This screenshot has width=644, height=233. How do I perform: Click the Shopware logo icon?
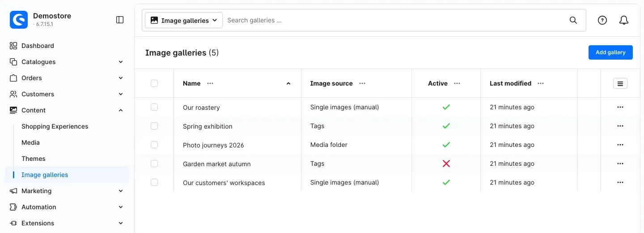tap(19, 20)
